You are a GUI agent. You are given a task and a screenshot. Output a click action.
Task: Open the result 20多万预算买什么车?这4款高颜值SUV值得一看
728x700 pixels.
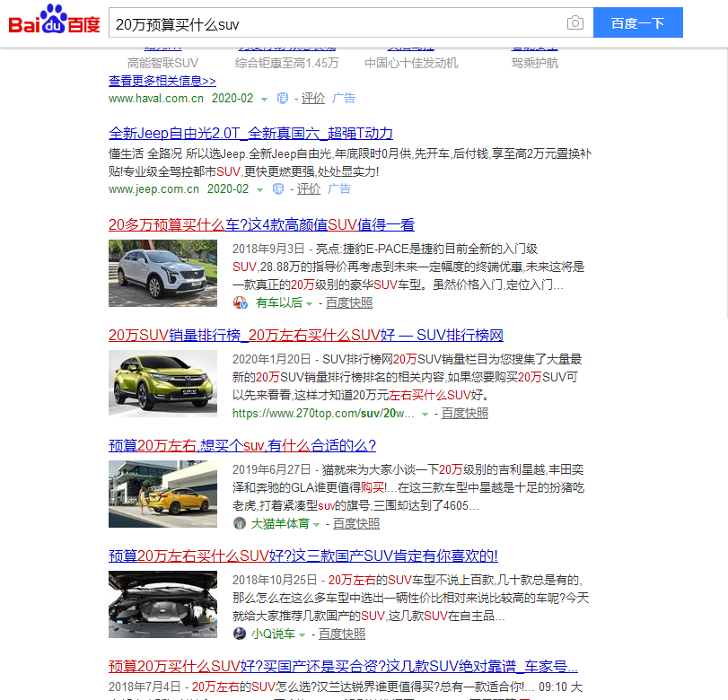pos(261,225)
